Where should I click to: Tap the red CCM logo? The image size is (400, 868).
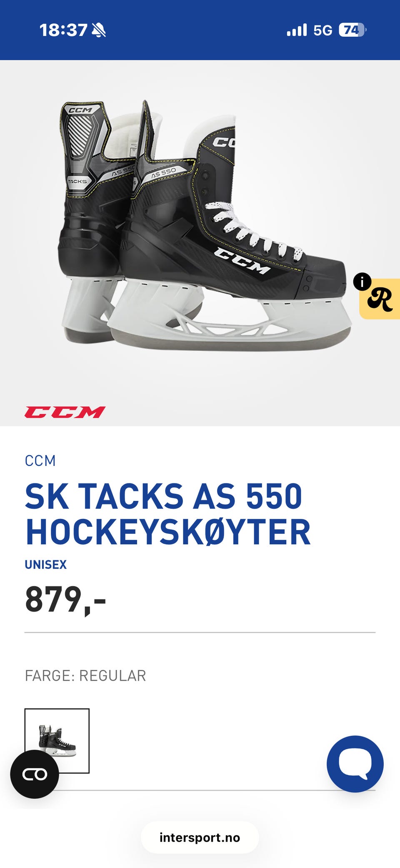click(x=65, y=412)
